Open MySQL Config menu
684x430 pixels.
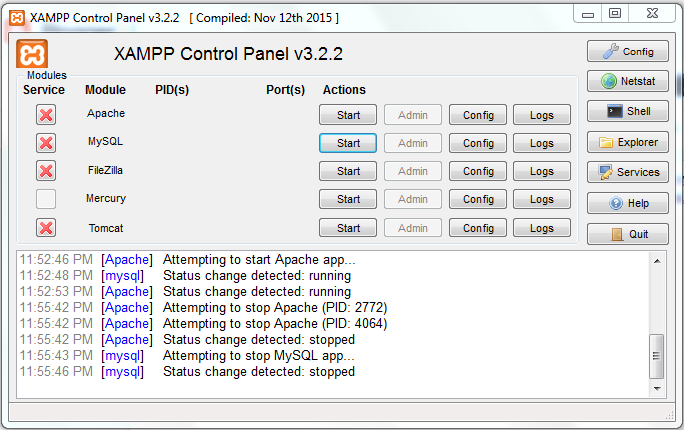(478, 143)
